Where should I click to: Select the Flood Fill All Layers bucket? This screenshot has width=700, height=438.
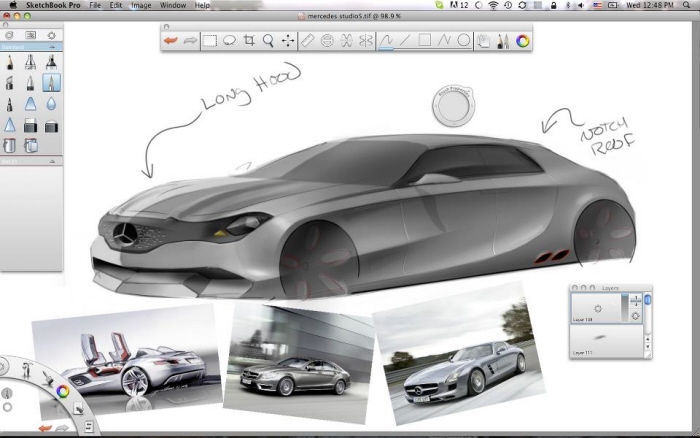[31, 146]
